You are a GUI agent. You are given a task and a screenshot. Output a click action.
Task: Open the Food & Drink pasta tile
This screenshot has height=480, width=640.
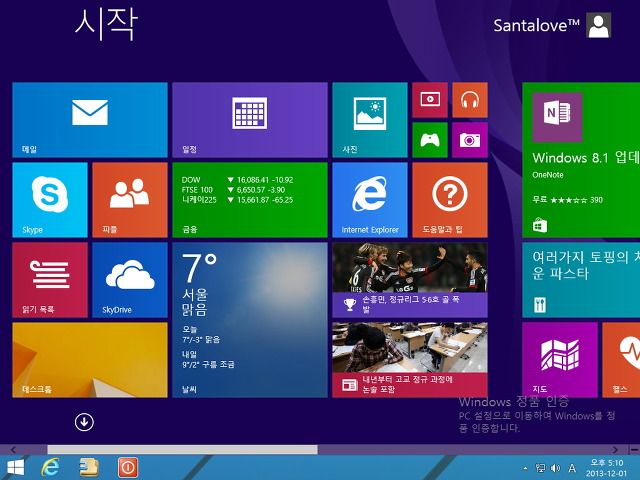tap(581, 280)
